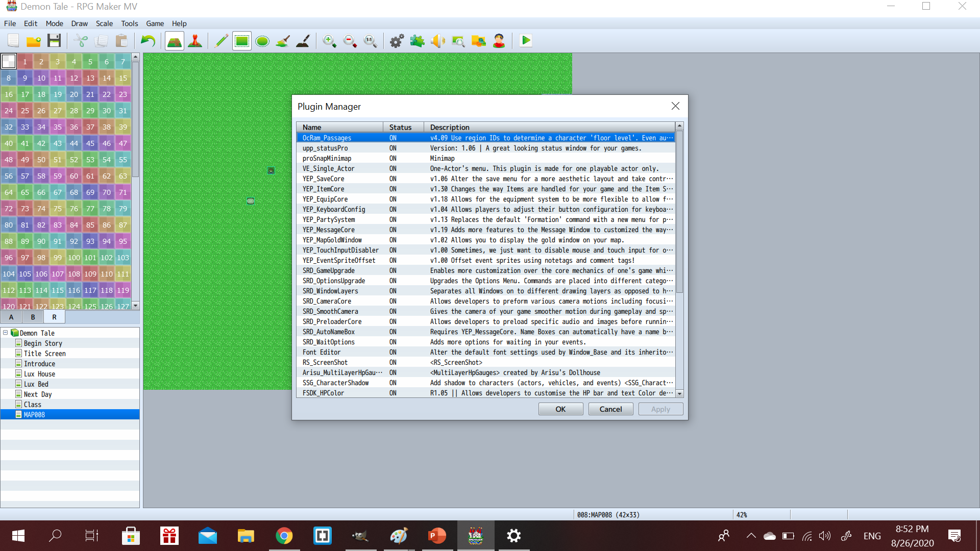Open the Character Generator icon
The height and width of the screenshot is (551, 980).
point(499,41)
